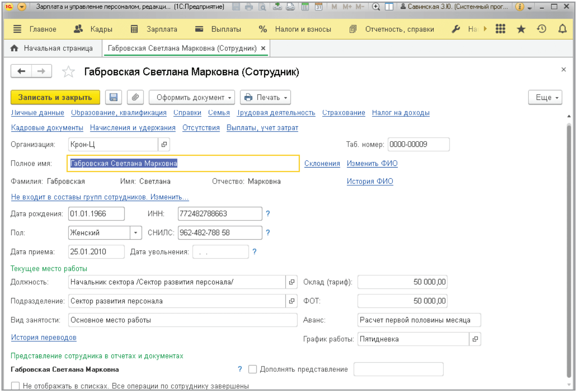The height and width of the screenshot is (392, 576).
Task: Click the vertical scrollbar of the form
Action: click(569, 252)
